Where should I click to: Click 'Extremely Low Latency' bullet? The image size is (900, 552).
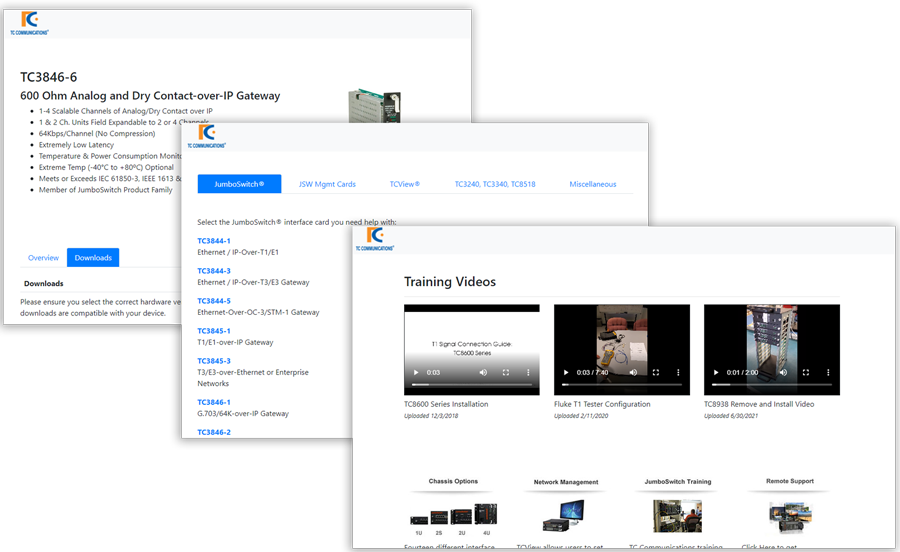point(76,145)
